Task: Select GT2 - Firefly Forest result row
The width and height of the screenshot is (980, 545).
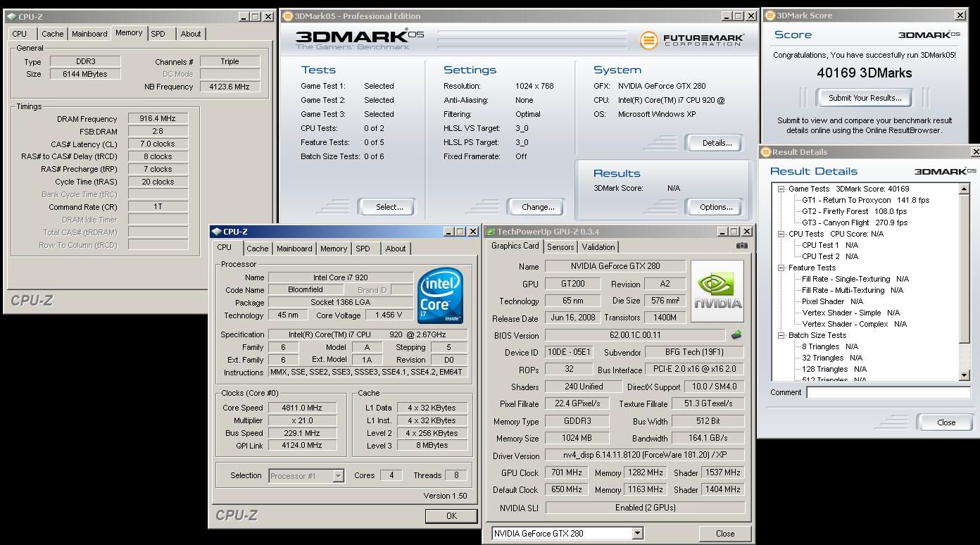Action: [x=854, y=211]
